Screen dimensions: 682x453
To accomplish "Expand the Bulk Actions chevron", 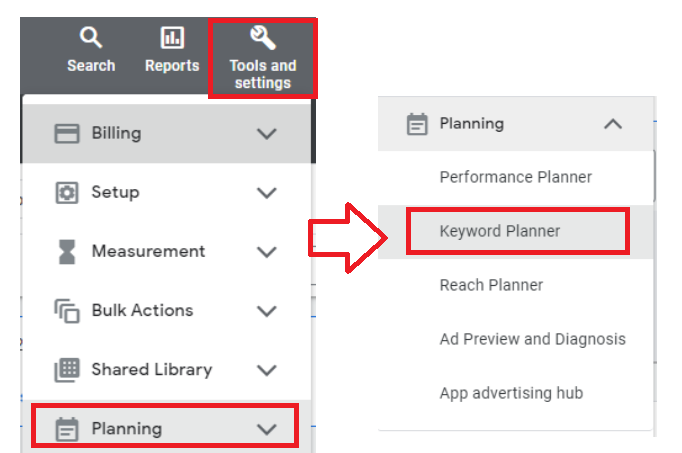I will tap(267, 311).
